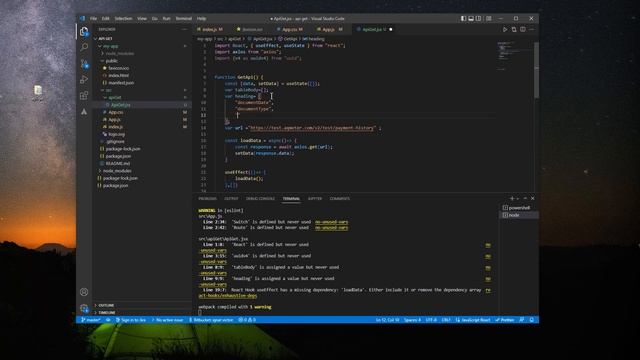Viewport: 640px width, 360px height.
Task: Switch to the Problems panel tab
Action: click(x=207, y=198)
